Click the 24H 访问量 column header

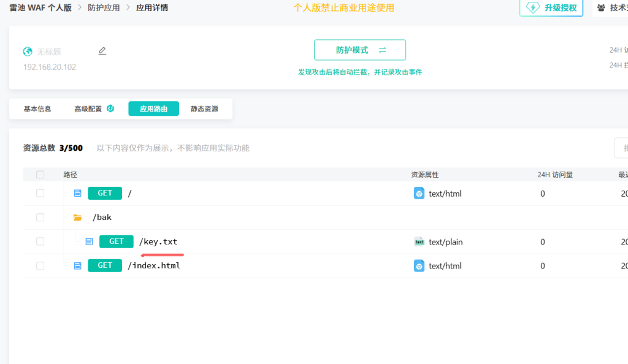pyautogui.click(x=555, y=175)
